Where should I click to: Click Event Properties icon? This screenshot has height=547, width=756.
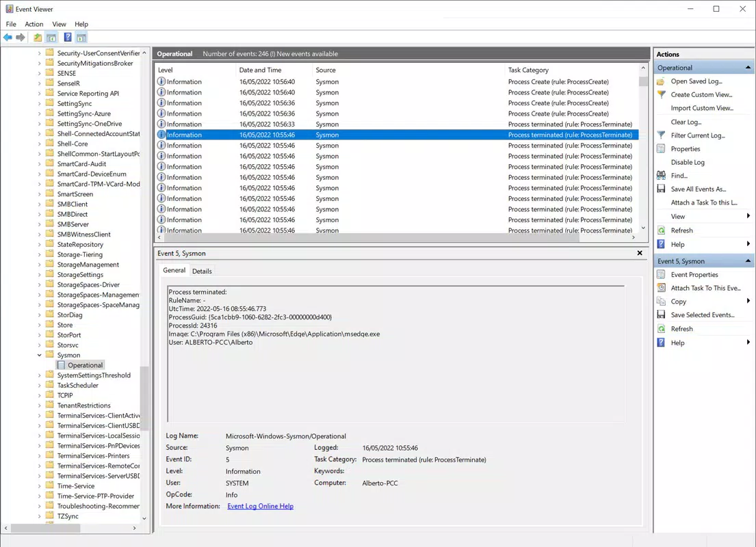pyautogui.click(x=661, y=275)
